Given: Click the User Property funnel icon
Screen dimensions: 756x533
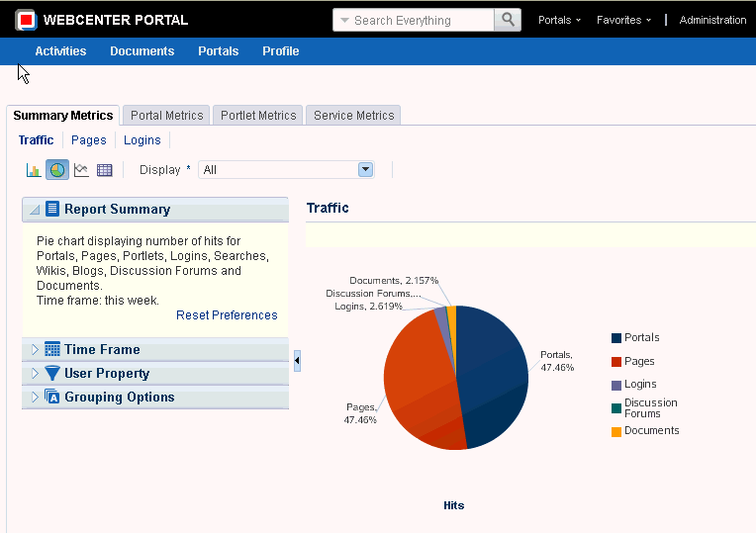Looking at the screenshot, I should pos(52,373).
